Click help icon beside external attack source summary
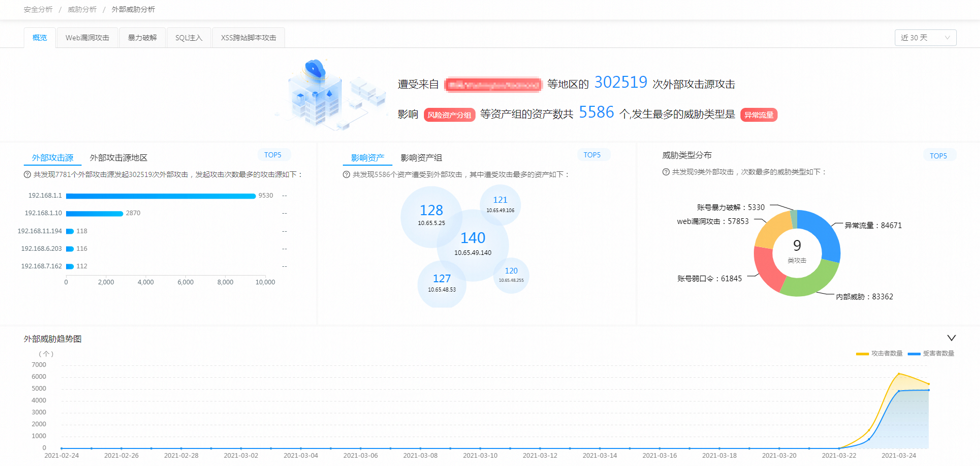Viewport: 980px width, 466px height. pos(27,175)
